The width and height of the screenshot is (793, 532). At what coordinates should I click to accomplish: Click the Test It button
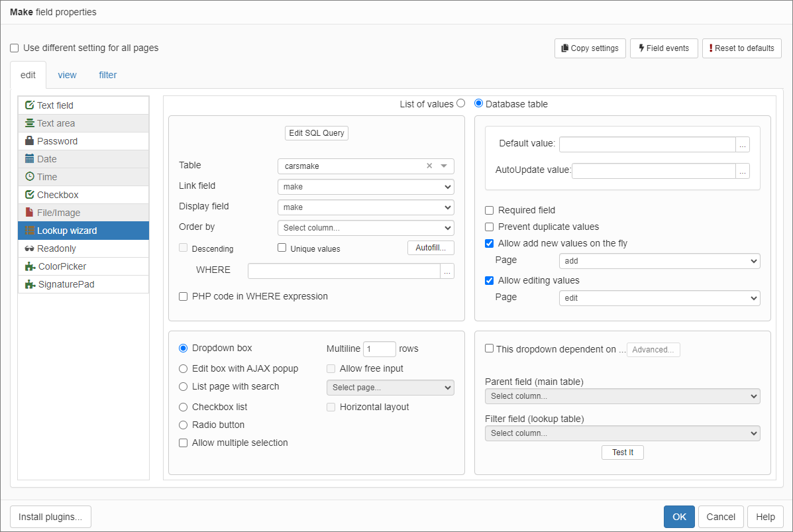tap(622, 452)
